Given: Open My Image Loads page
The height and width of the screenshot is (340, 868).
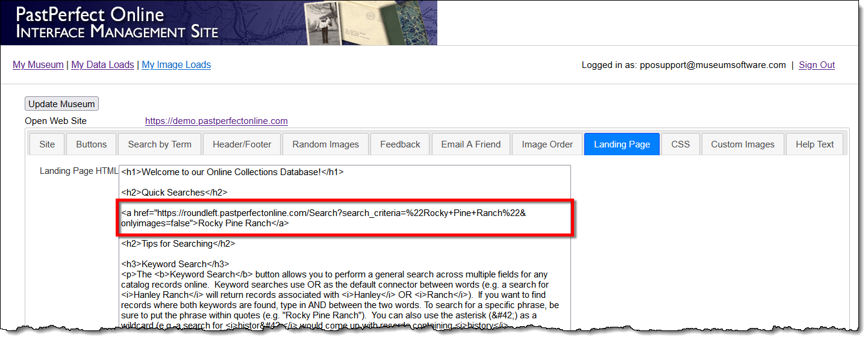Looking at the screenshot, I should [x=176, y=65].
